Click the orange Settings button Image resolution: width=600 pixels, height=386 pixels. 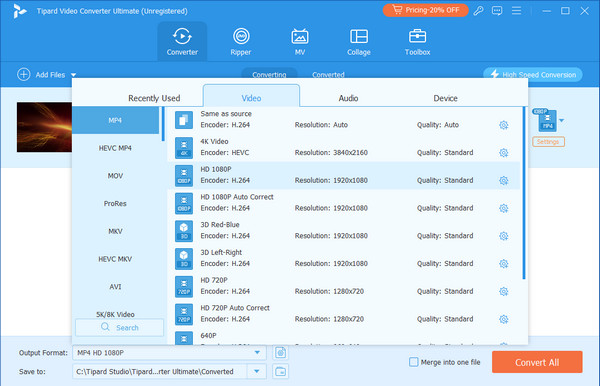pyautogui.click(x=548, y=142)
